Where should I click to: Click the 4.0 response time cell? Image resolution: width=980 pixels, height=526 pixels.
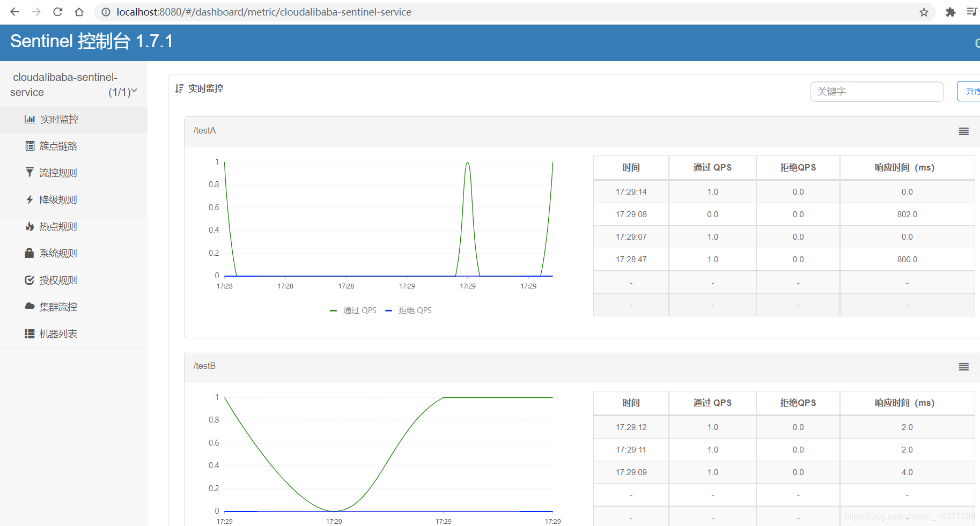click(907, 472)
